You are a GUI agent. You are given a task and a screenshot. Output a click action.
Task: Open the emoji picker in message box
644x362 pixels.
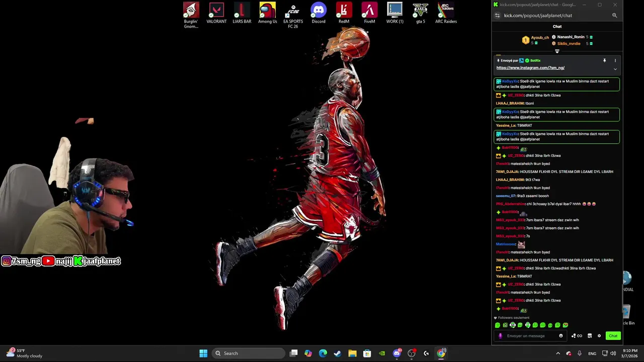(560, 336)
